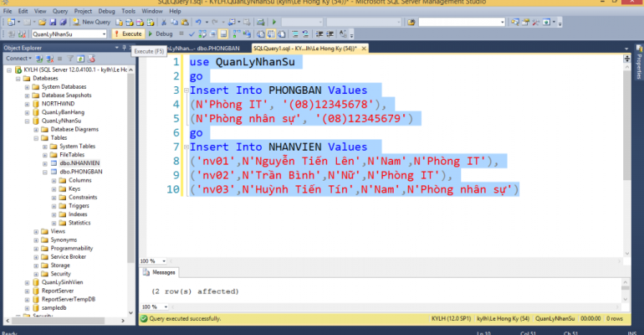Click Decrease Indent icon
The width and height of the screenshot is (644, 335).
pos(319,34)
